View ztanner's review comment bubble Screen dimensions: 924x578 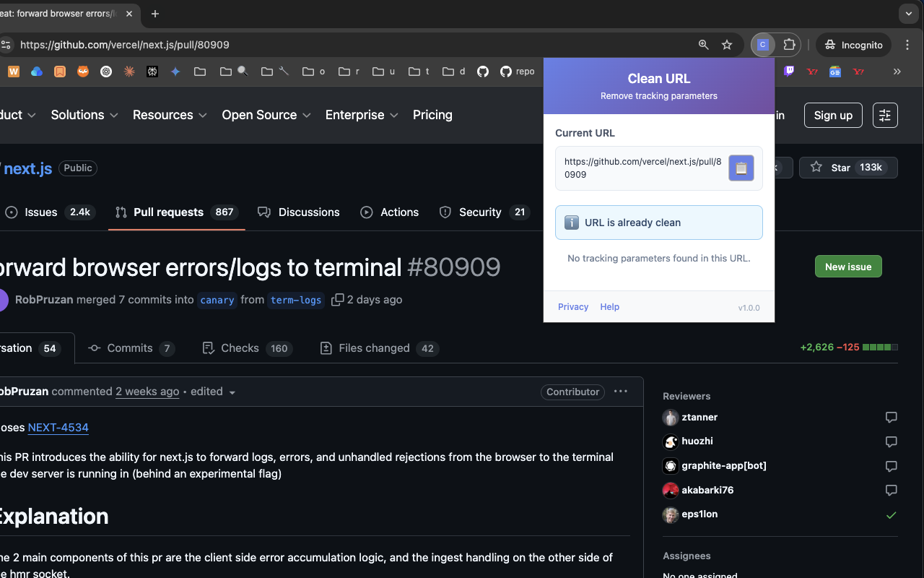(891, 417)
